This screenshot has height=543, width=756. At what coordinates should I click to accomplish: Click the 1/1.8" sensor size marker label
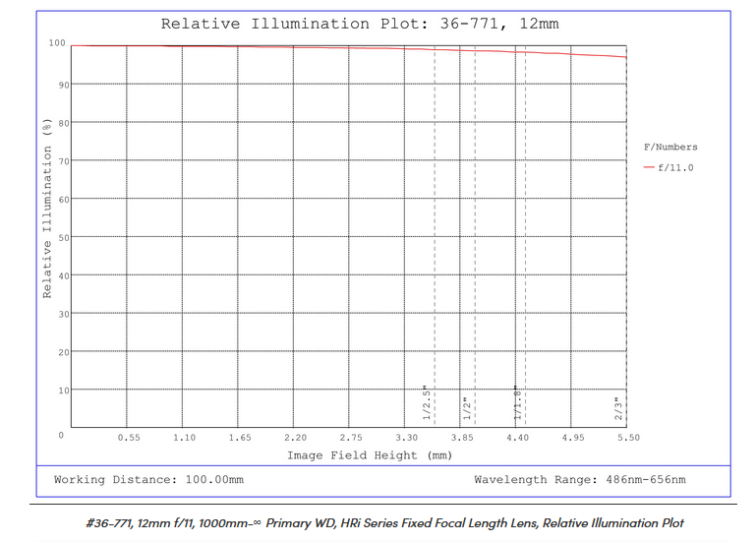pyautogui.click(x=516, y=403)
